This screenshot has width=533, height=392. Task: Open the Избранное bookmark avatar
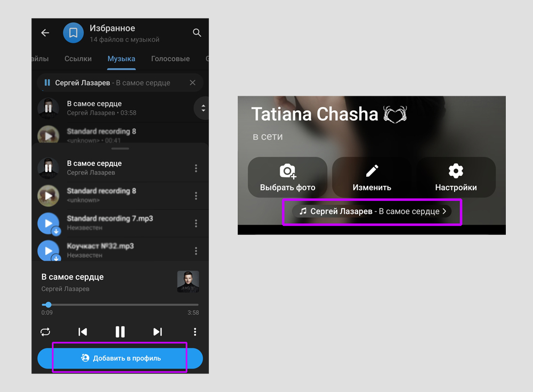[x=73, y=32]
